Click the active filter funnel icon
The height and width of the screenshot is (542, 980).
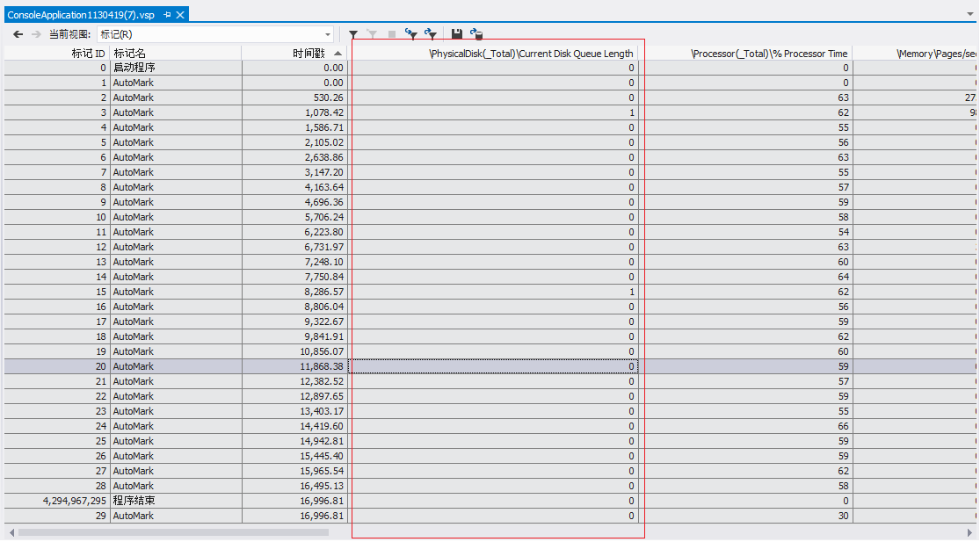353,34
